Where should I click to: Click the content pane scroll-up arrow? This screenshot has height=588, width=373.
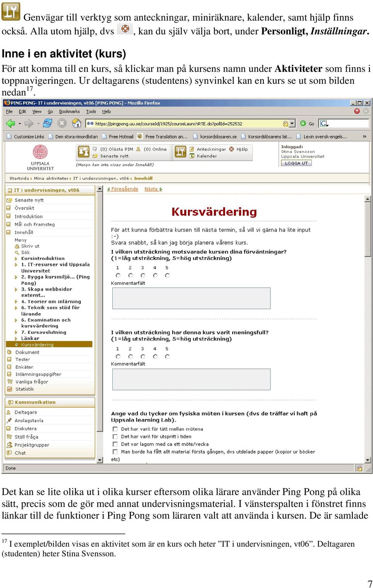point(368,199)
